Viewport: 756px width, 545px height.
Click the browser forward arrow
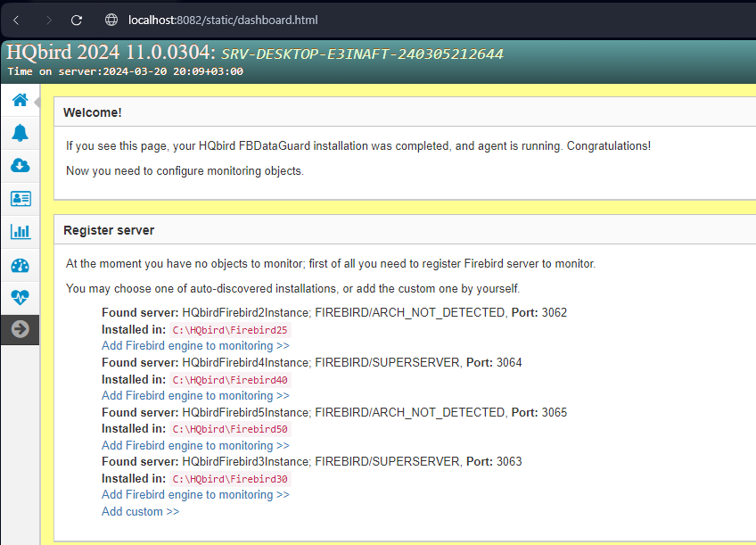[x=48, y=21]
